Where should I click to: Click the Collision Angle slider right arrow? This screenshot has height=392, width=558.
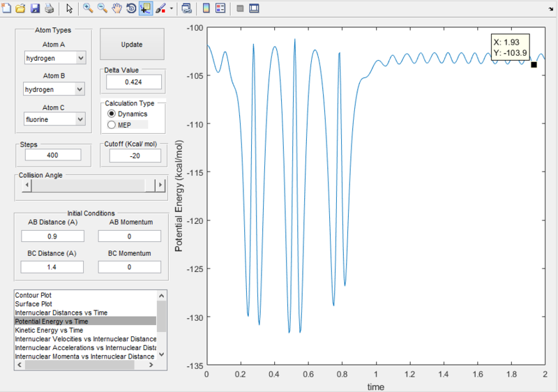click(160, 185)
